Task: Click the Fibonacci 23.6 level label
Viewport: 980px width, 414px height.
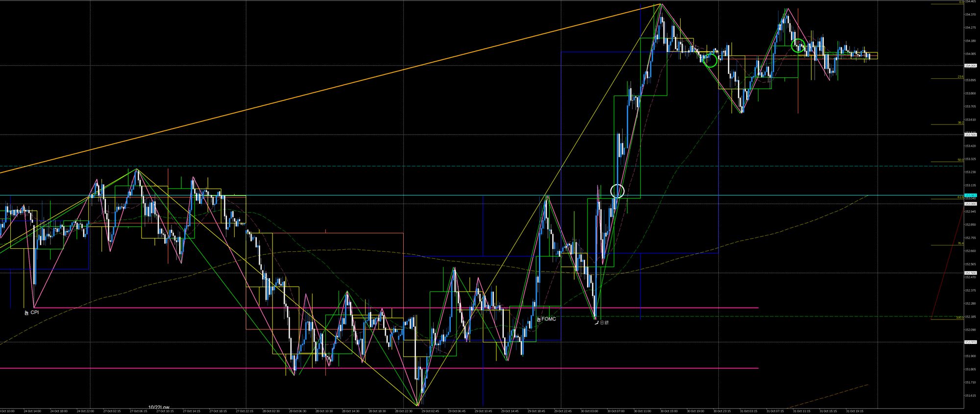Action: [x=960, y=77]
